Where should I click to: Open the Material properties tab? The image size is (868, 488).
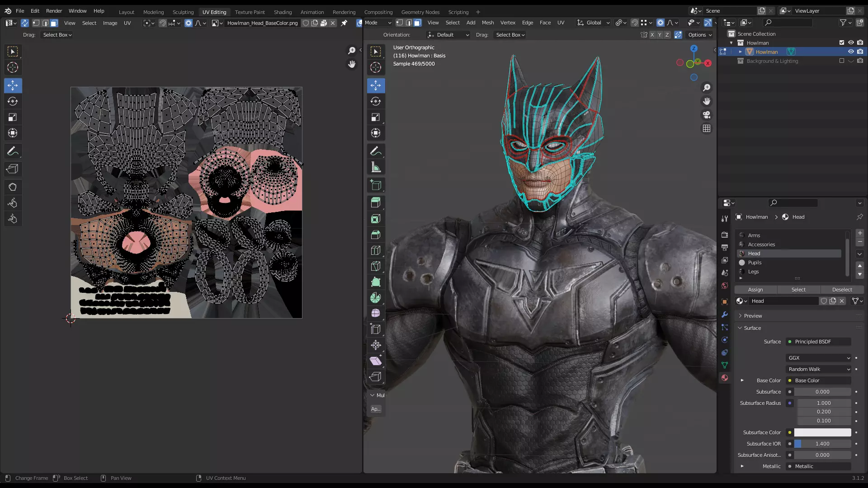(725, 378)
